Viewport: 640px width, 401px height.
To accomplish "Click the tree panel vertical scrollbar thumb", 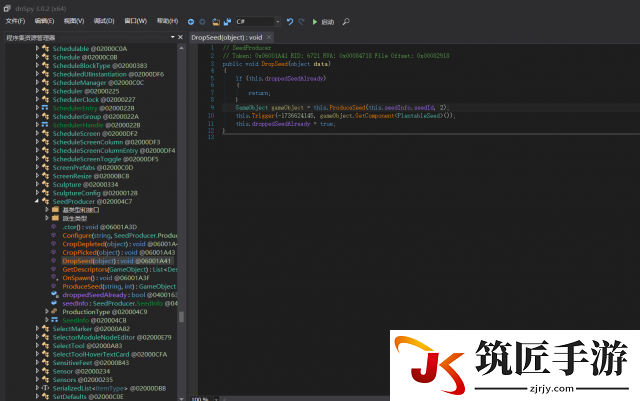I will [181, 317].
